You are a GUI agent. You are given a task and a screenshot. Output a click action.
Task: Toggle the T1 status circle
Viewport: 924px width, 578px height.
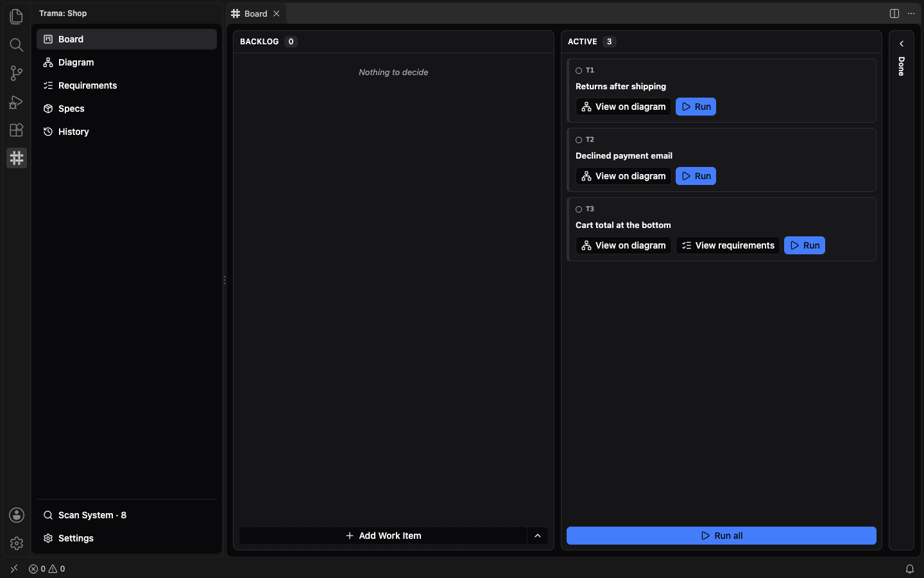[x=579, y=71]
